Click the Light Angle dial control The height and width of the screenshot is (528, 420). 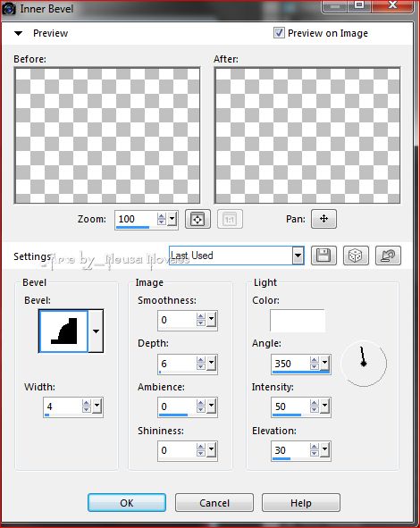point(364,364)
